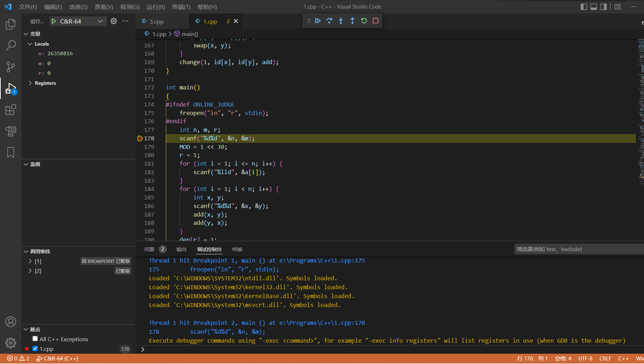
Task: Open the Testing view icon
Action: (11, 131)
